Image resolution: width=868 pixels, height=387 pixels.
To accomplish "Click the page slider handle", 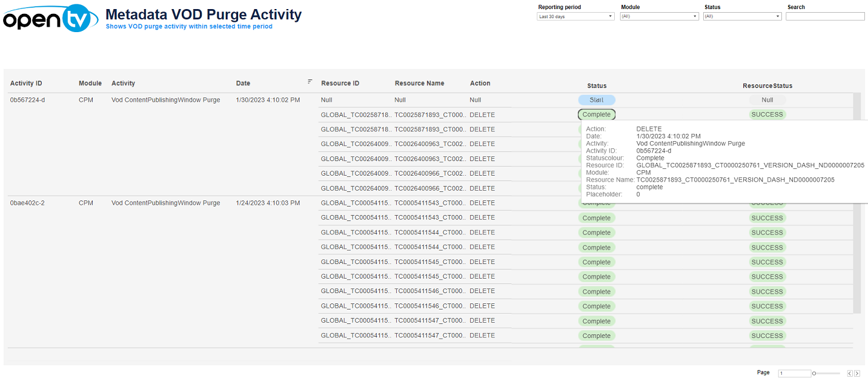I will click(814, 374).
